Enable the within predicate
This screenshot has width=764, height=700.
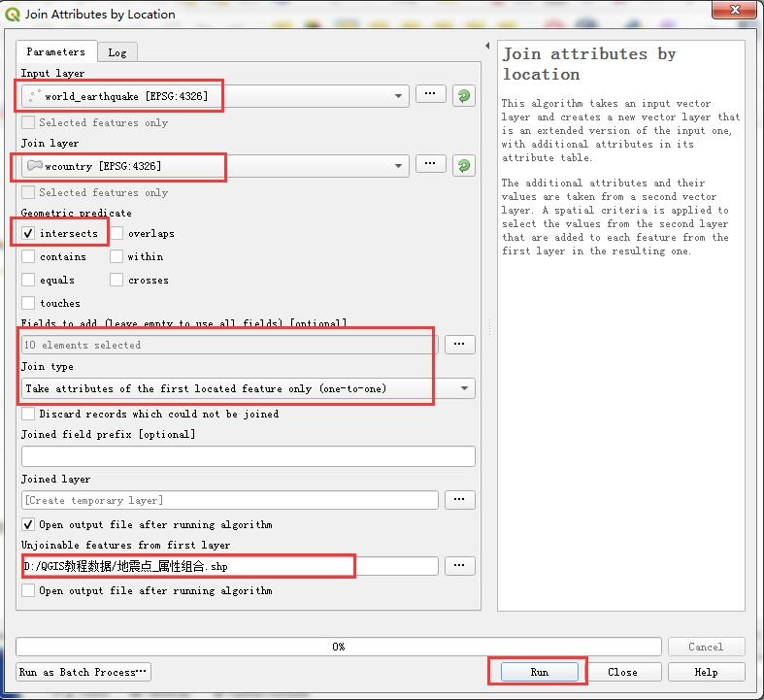coord(116,256)
